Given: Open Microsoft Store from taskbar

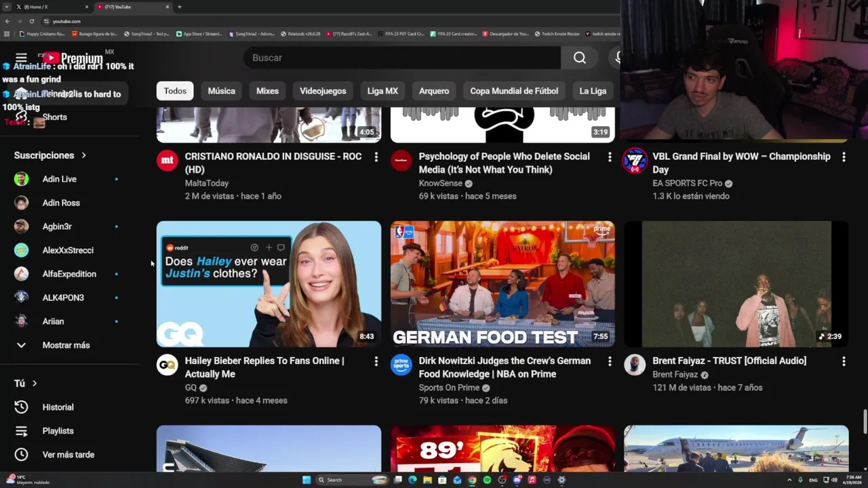Looking at the screenshot, I should pos(442,480).
